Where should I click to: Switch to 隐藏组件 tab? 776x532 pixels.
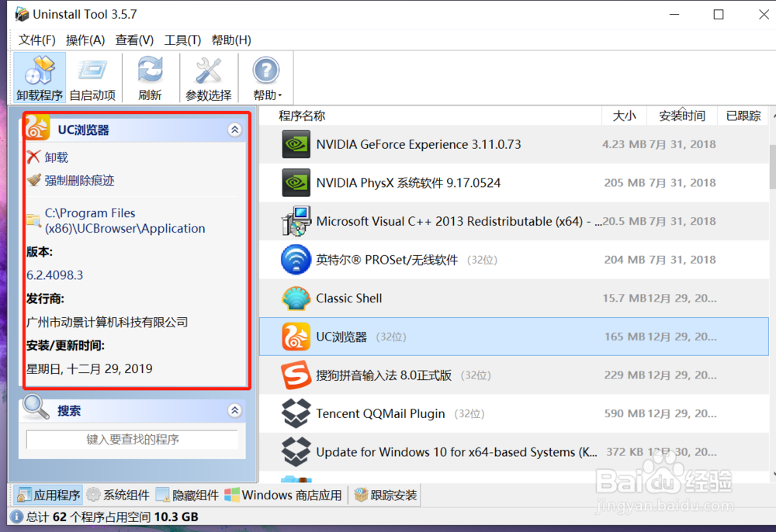click(187, 495)
